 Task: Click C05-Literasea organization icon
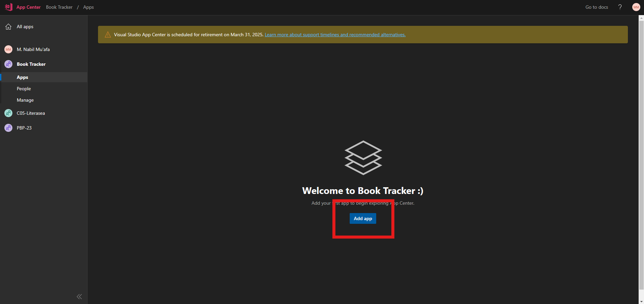[x=8, y=113]
